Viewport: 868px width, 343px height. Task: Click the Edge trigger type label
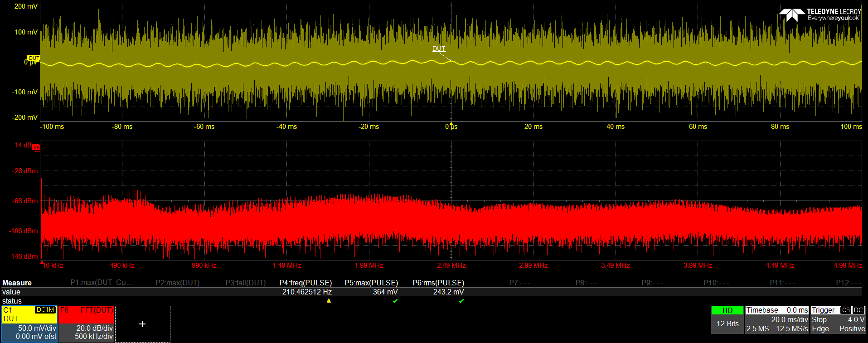[x=820, y=328]
